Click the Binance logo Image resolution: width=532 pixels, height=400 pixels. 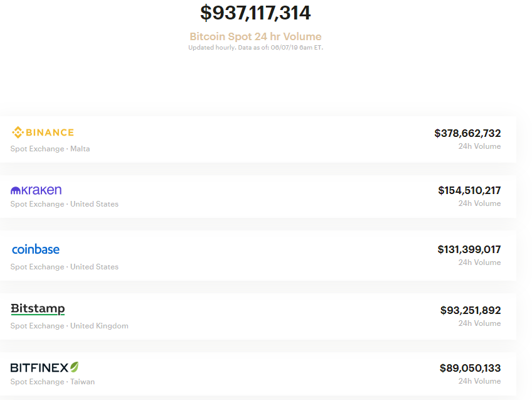pyautogui.click(x=43, y=132)
